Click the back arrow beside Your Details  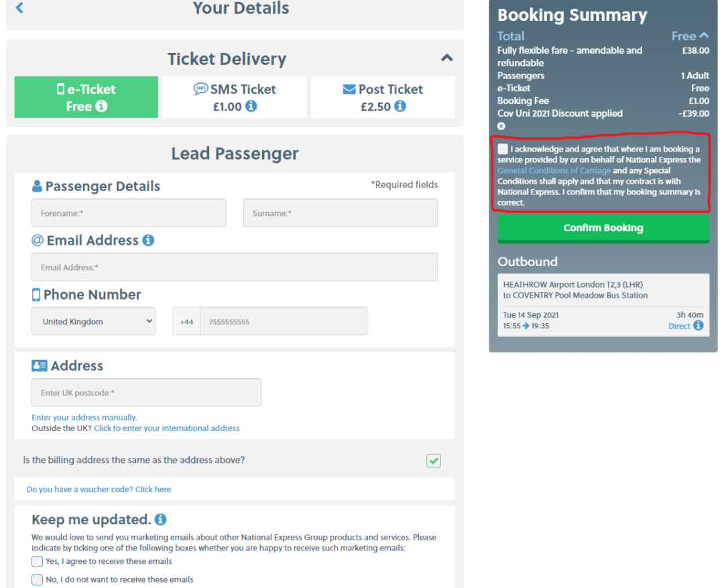pyautogui.click(x=19, y=8)
